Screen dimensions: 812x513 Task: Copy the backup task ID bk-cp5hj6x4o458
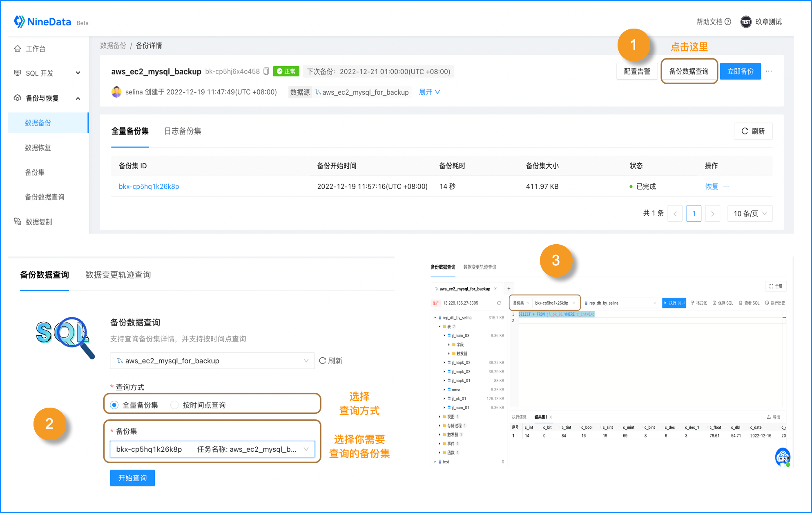(x=266, y=71)
